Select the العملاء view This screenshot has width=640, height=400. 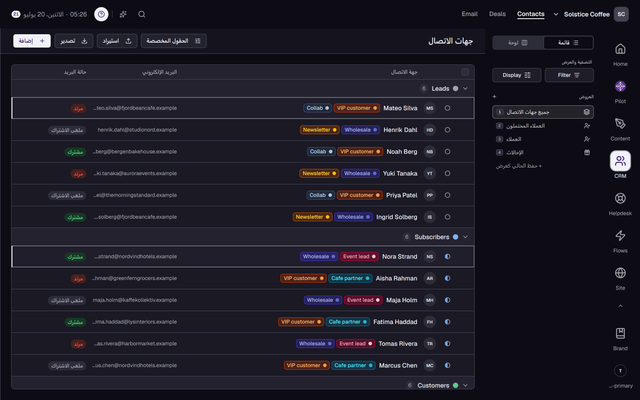[543, 139]
